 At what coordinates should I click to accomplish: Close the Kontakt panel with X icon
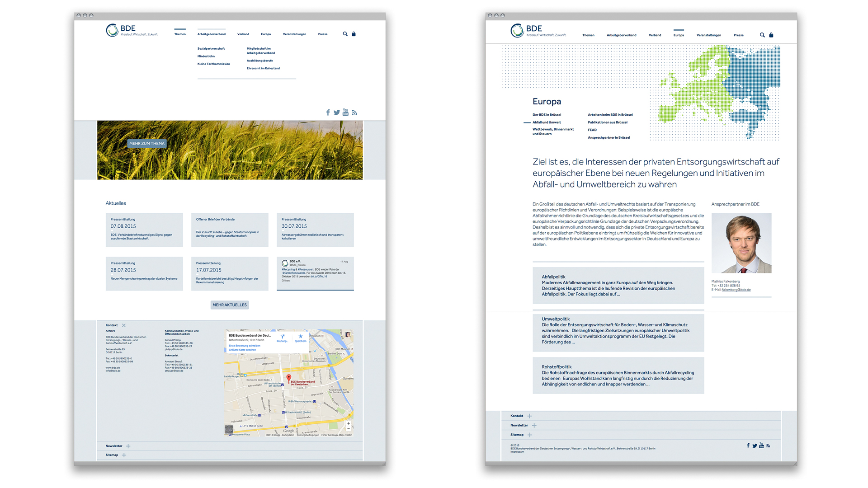click(x=124, y=325)
